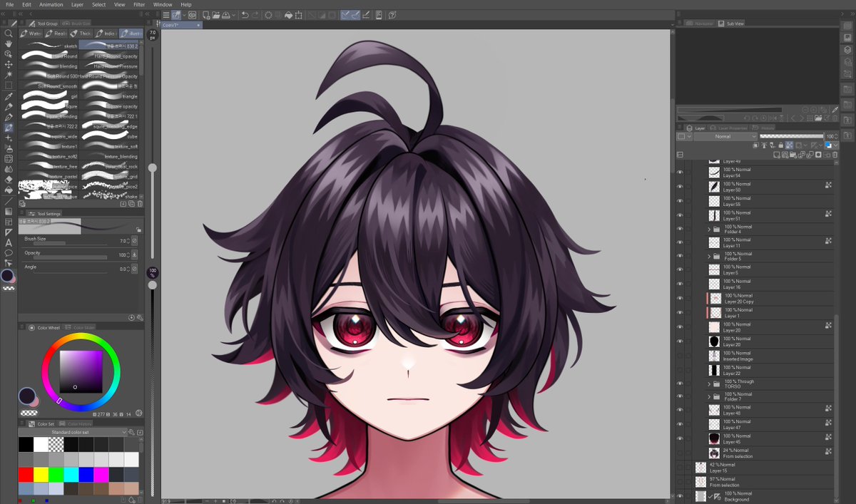The image size is (856, 504).
Task: Hide the Background layer
Action: coord(680,496)
